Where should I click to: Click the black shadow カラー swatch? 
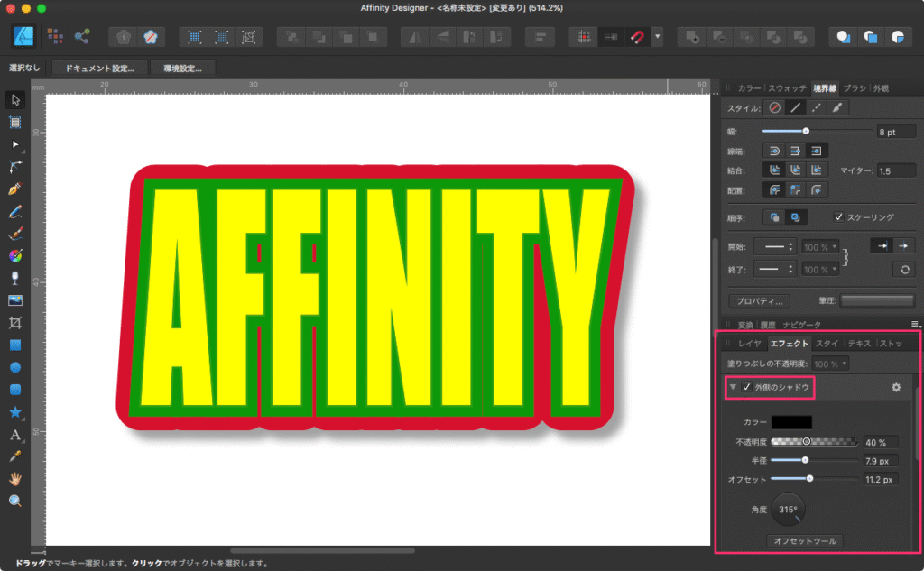tap(791, 422)
